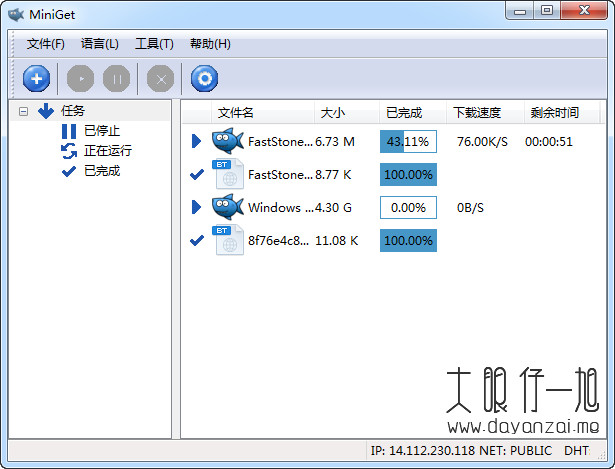Click the MiniGet fish logo in title bar
Screen dimensions: 615x469
click(x=16, y=15)
